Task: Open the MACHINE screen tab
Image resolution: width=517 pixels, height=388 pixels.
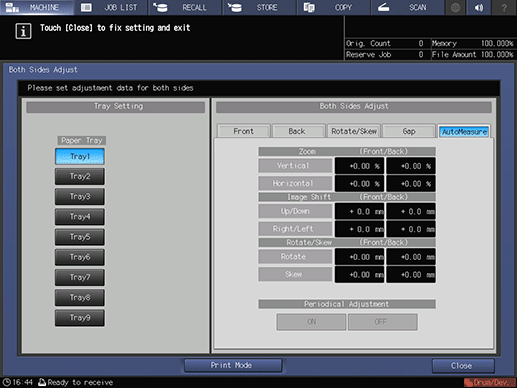Action: click(x=37, y=7)
